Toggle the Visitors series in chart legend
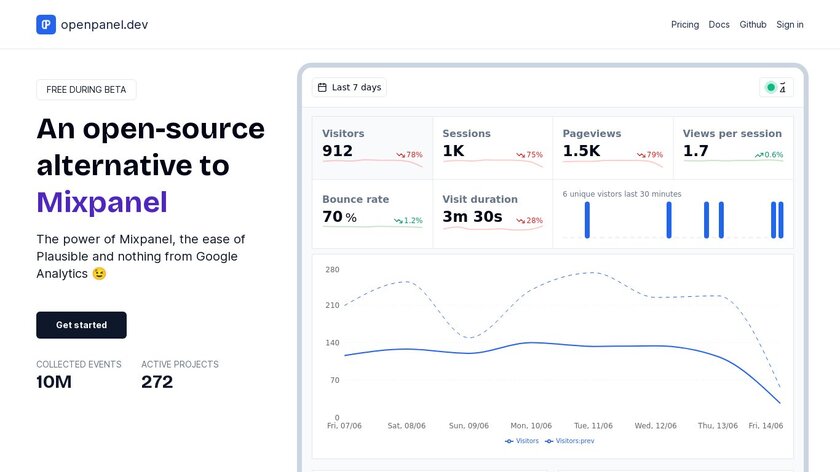The height and width of the screenshot is (472, 840). coord(522,440)
